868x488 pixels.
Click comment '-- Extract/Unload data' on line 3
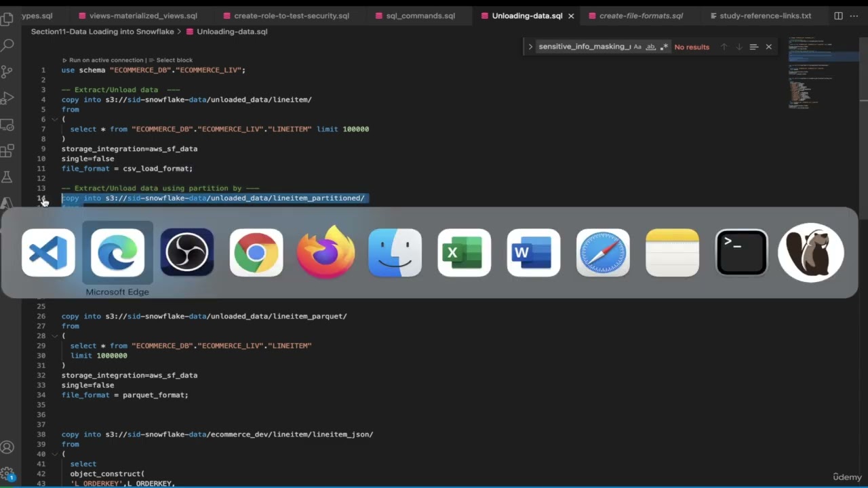point(121,89)
